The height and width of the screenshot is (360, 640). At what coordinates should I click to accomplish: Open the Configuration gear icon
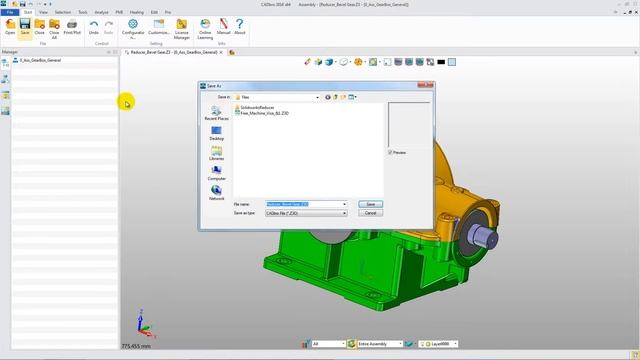(133, 29)
